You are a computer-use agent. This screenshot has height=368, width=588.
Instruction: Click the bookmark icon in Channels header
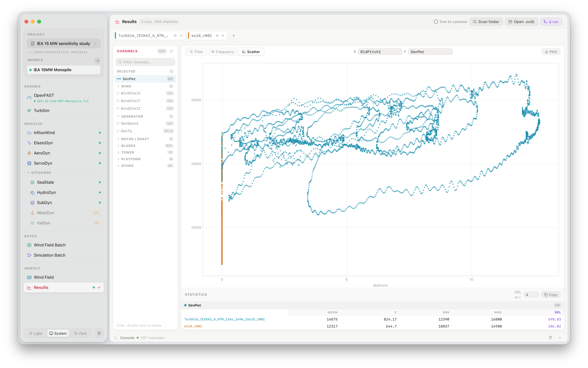point(171,51)
